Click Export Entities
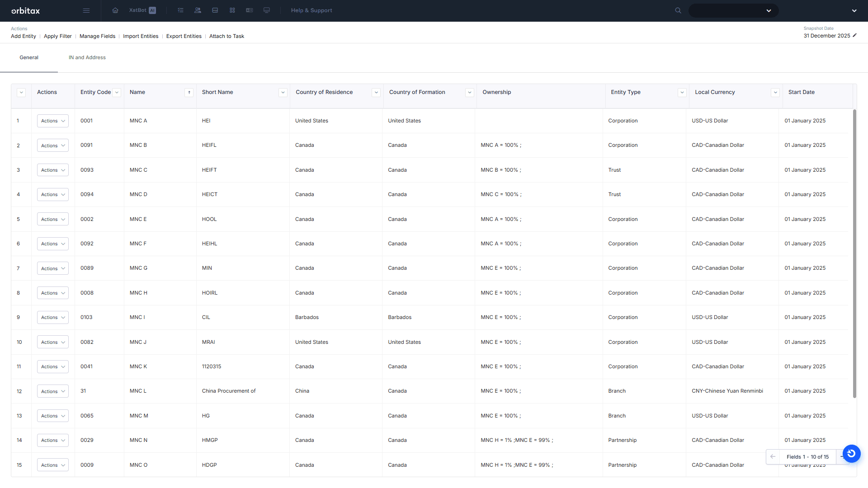Image resolution: width=868 pixels, height=488 pixels. click(184, 36)
